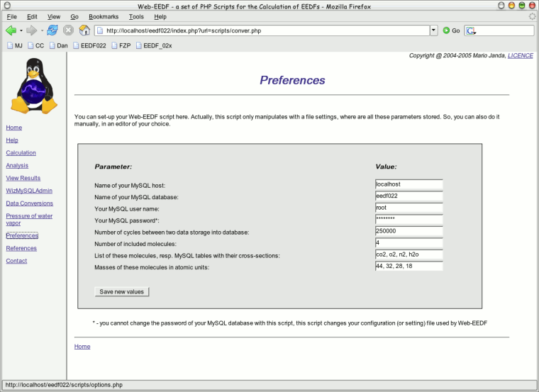
Task: Open the Bookmarks menu
Action: 104,16
